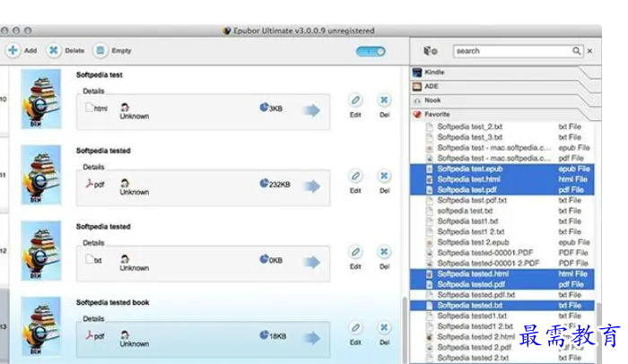628x364 pixels.
Task: Select cover thumbnail of Softpedia test
Action: pos(41,99)
